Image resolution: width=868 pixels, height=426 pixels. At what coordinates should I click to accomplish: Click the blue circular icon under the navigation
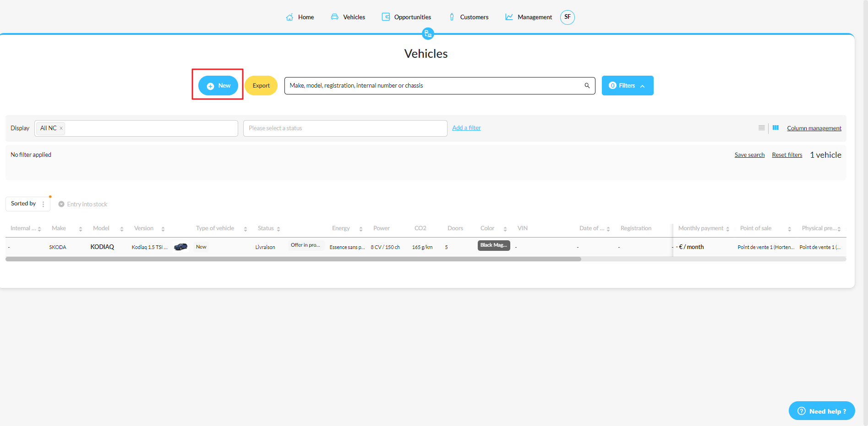pos(428,33)
